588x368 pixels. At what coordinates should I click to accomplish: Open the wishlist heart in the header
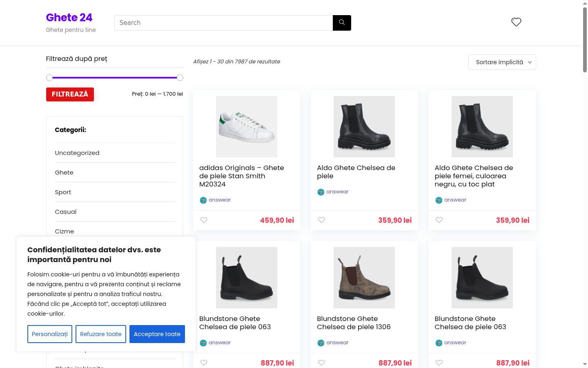(x=516, y=22)
